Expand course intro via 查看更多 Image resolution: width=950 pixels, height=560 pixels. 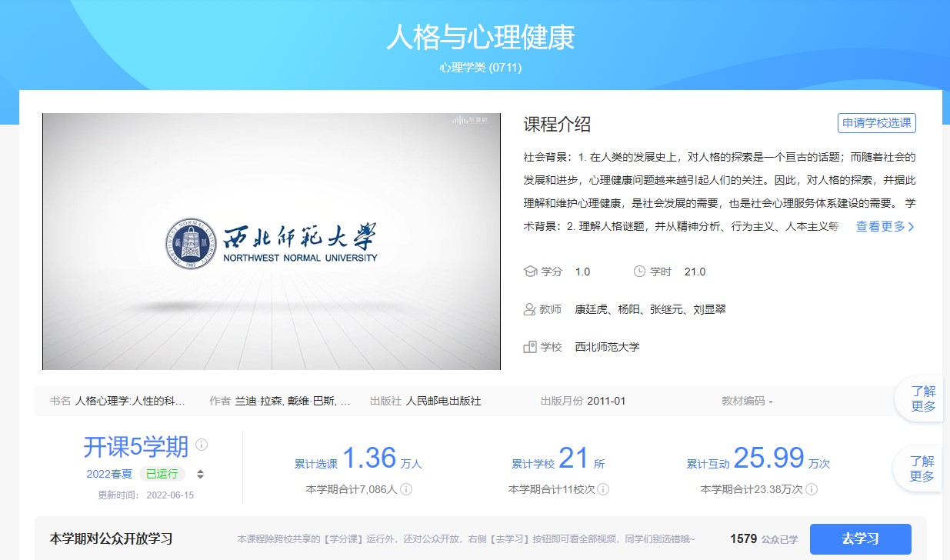[x=885, y=226]
